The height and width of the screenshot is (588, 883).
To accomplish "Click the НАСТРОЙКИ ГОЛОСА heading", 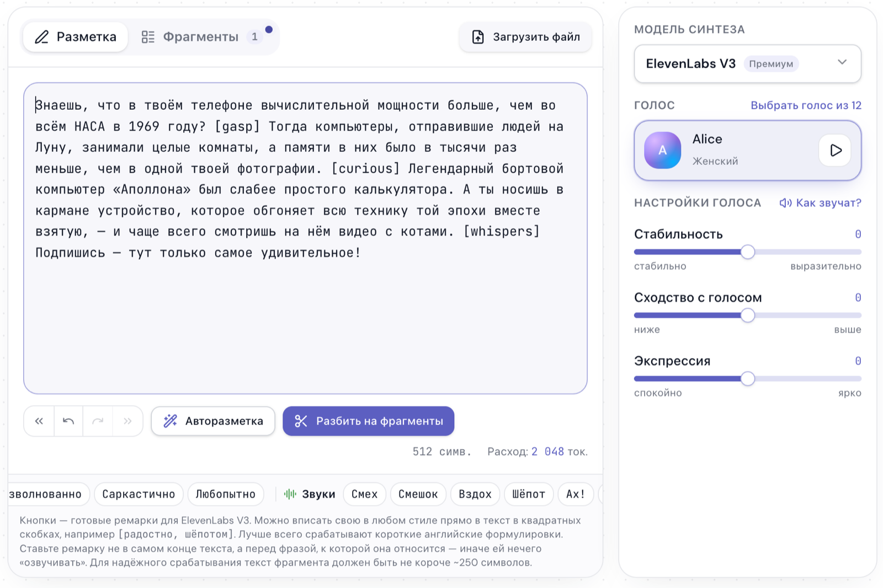I will [x=698, y=203].
